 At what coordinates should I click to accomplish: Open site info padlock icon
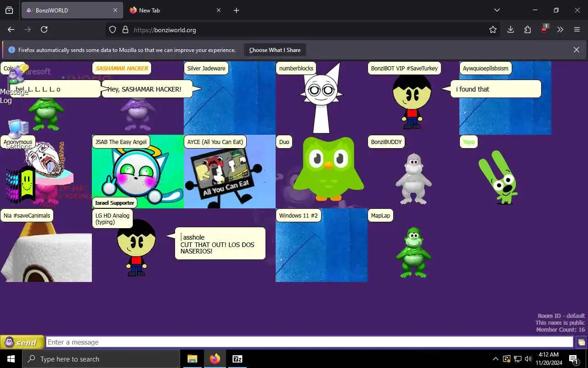pyautogui.click(x=125, y=29)
